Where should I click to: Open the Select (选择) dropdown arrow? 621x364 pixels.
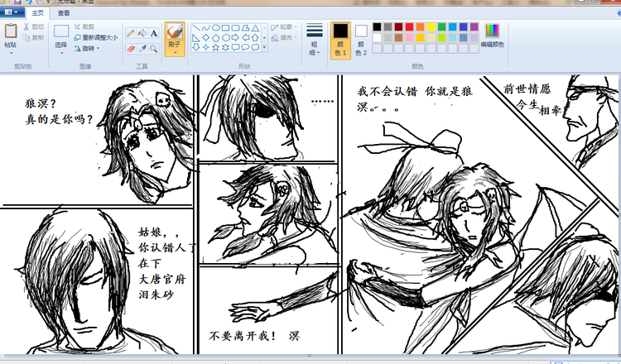pos(61,52)
